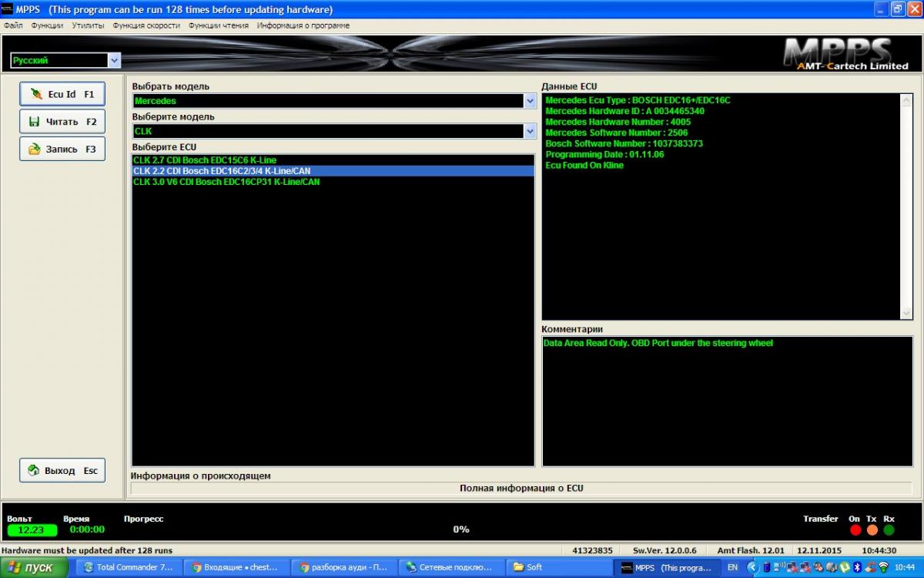The width and height of the screenshot is (924, 578).
Task: Click the ECU data scrollbar down arrow
Action: coord(906,313)
